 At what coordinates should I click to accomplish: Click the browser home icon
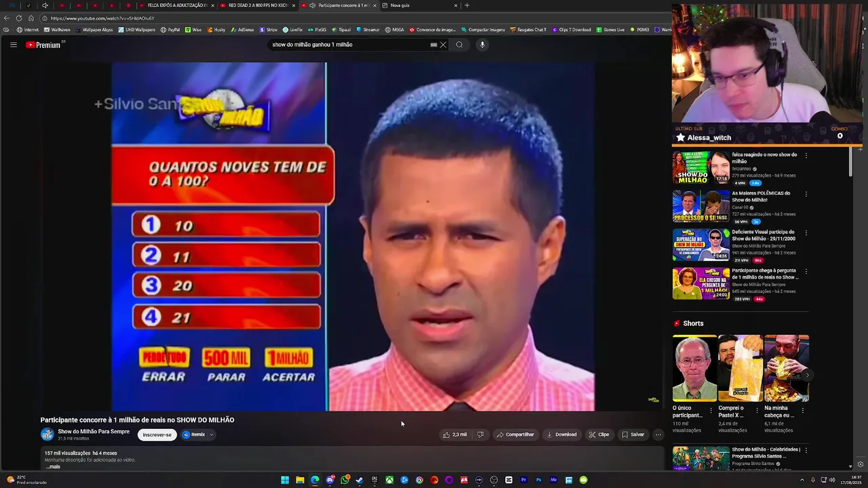[x=31, y=18]
